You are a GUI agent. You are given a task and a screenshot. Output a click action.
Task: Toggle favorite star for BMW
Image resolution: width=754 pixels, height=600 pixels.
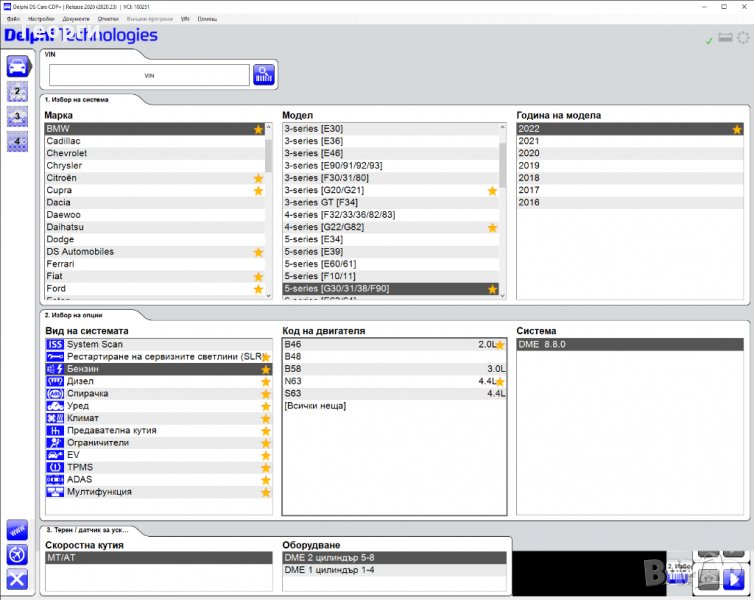click(258, 130)
